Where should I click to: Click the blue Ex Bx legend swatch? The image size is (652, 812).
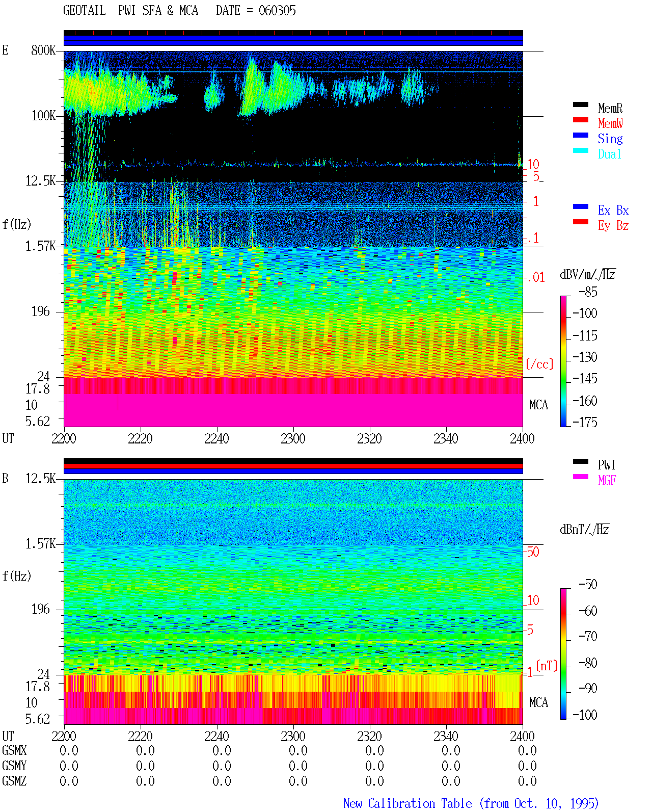(581, 206)
